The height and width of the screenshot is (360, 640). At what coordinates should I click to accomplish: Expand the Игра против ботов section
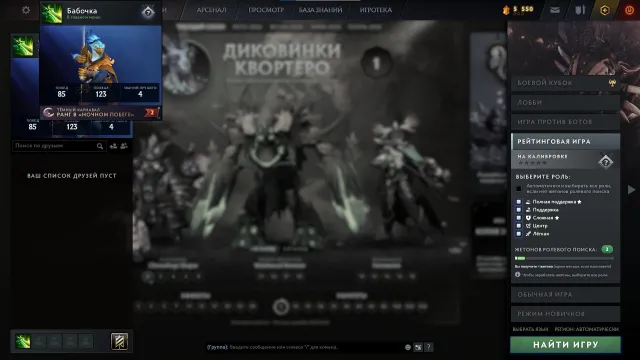point(566,122)
